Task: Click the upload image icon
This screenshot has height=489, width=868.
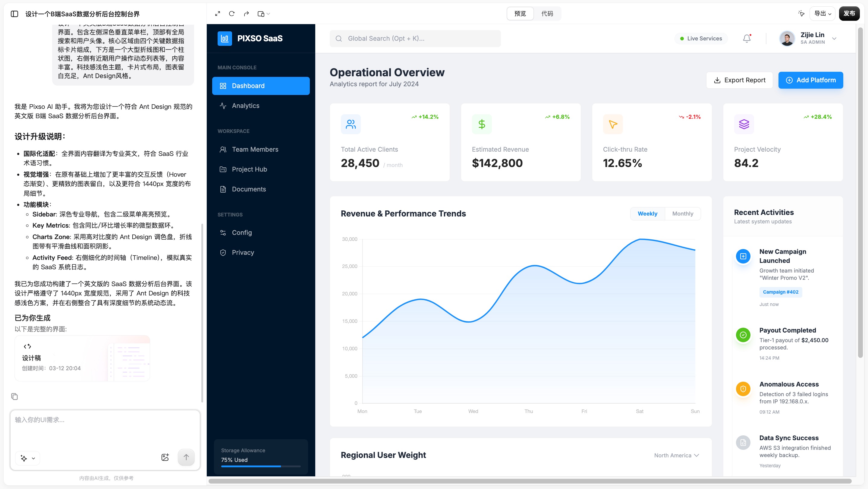Action: [x=165, y=457]
